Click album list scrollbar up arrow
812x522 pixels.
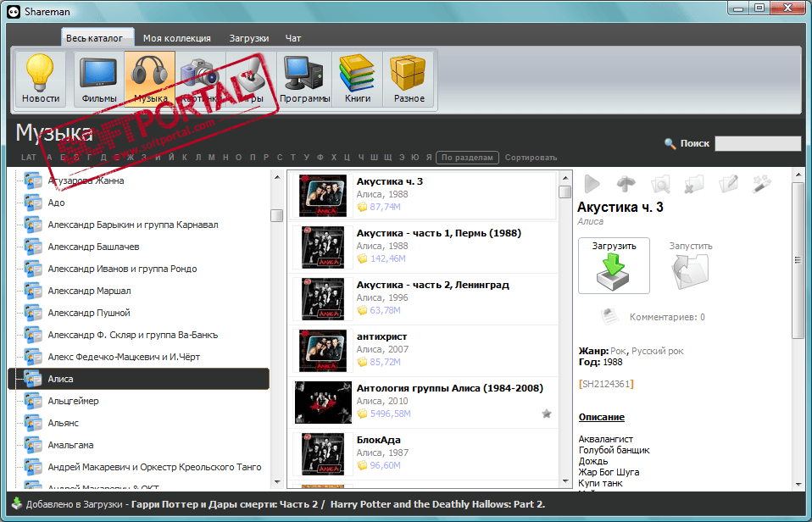click(x=565, y=177)
